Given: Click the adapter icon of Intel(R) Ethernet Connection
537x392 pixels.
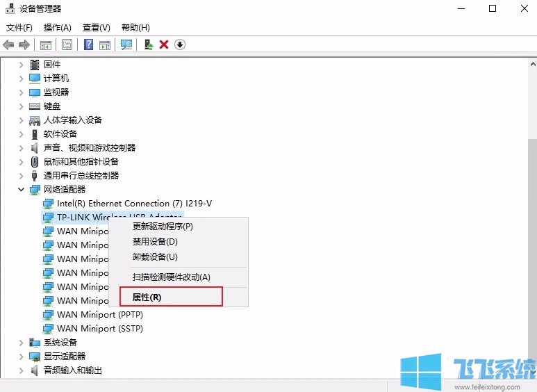Looking at the screenshot, I should pyautogui.click(x=48, y=204).
